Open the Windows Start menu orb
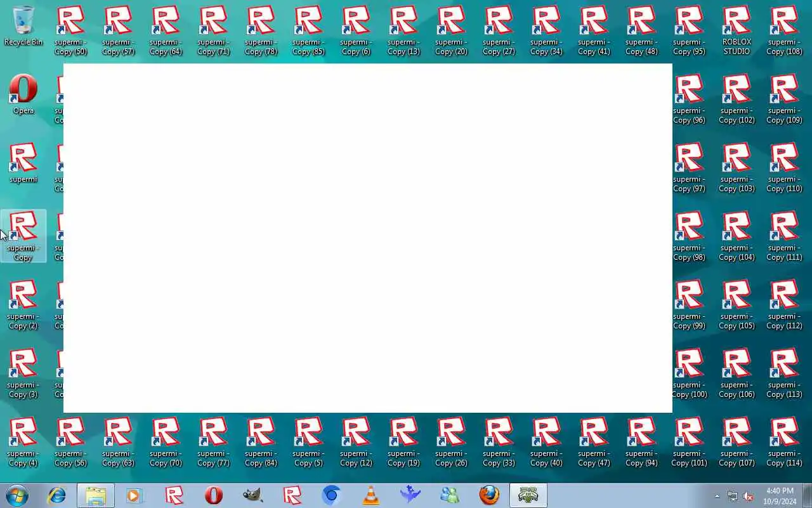 (16, 495)
